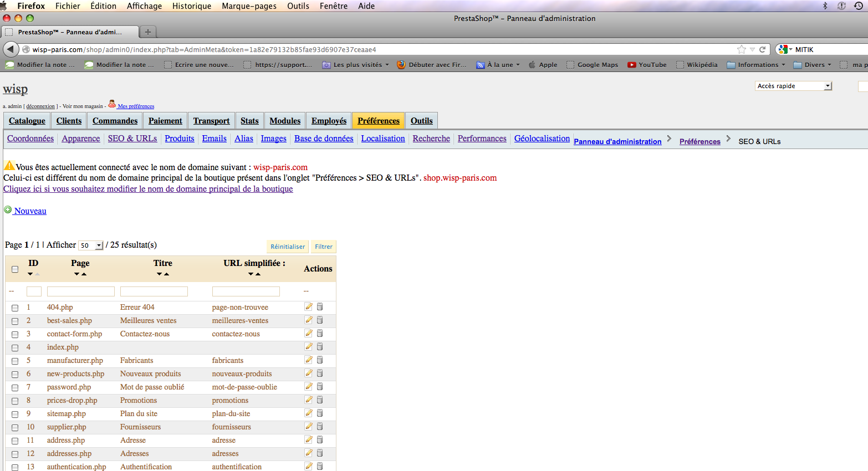Click the déconnexion link

(40, 106)
